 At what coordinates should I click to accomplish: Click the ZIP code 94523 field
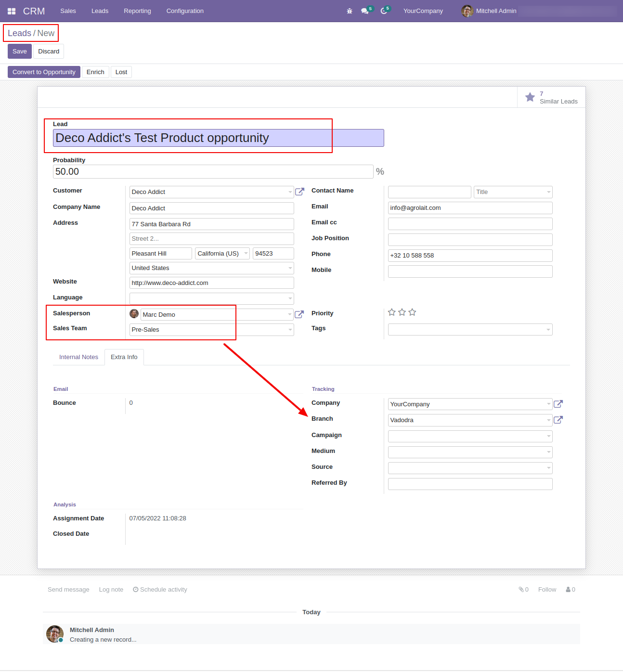click(273, 254)
